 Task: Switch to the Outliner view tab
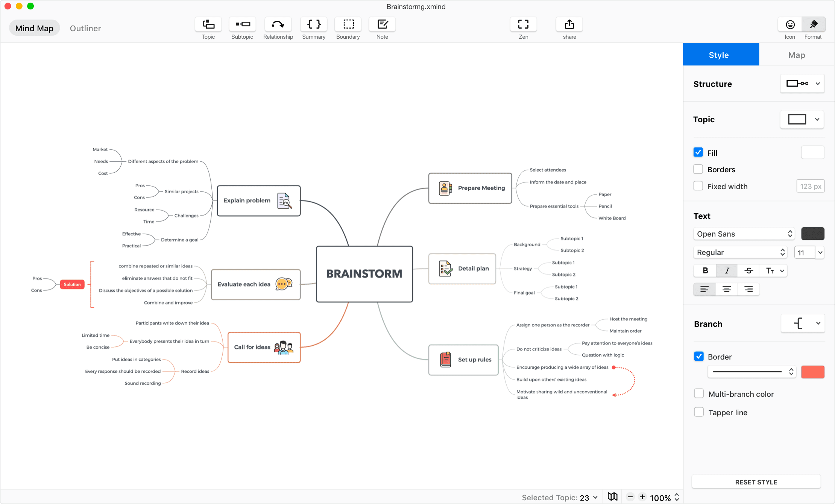[x=85, y=28]
